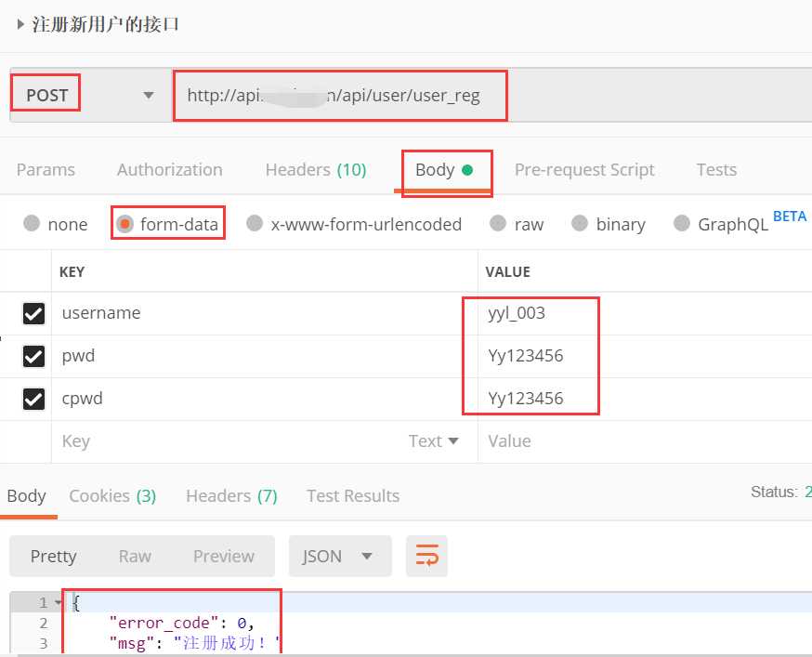The image size is (812, 657).
Task: Click the pwd key cell
Action: tap(264, 357)
